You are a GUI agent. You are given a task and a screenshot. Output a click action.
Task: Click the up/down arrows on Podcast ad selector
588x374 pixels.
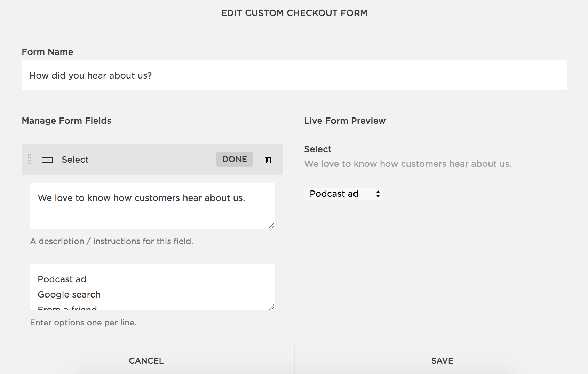(378, 194)
